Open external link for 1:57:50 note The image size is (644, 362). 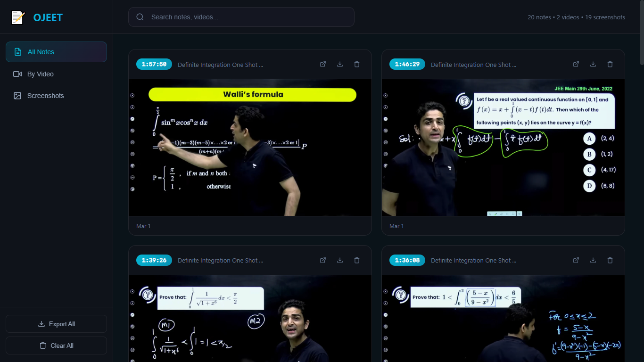(x=323, y=64)
